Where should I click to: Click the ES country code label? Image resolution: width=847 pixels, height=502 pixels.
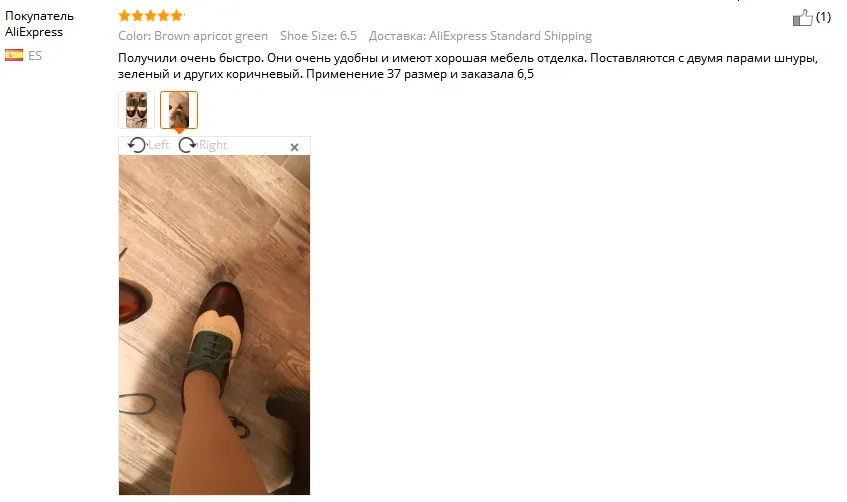pyautogui.click(x=35, y=55)
